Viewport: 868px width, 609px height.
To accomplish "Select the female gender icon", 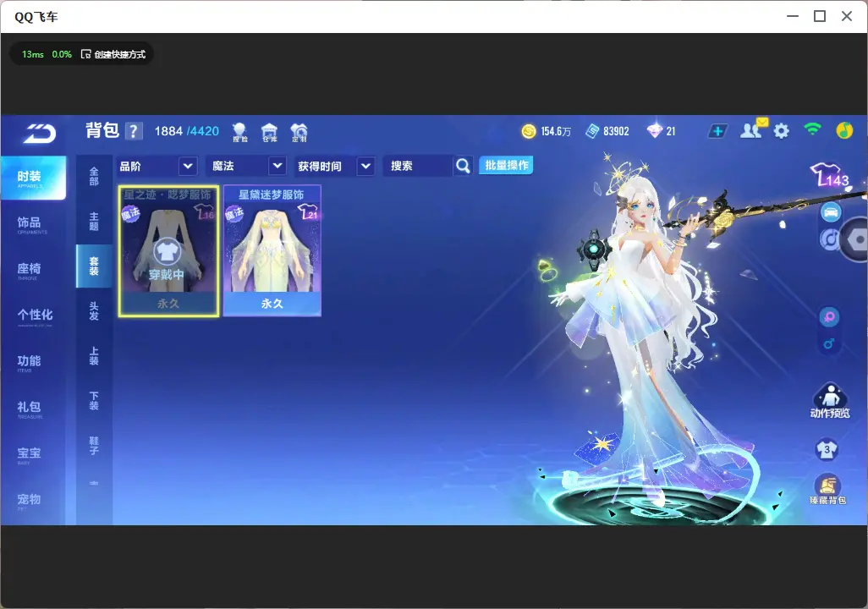I will click(829, 317).
